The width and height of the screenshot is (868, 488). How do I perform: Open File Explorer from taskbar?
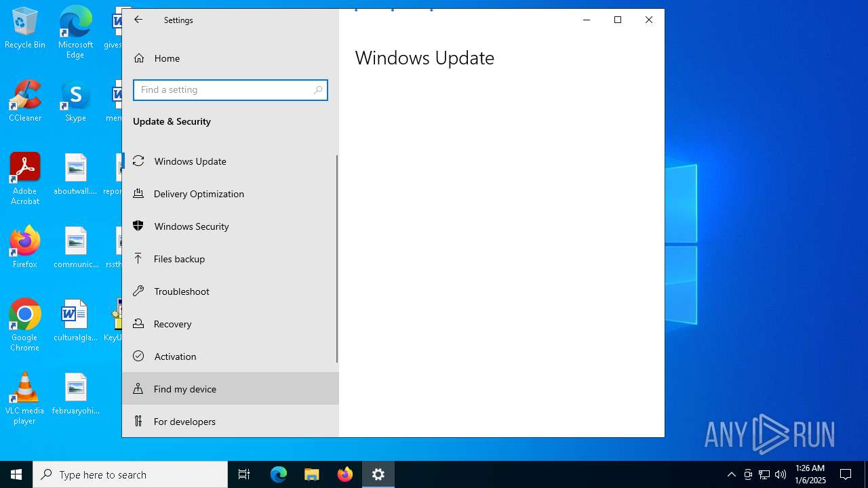tap(312, 474)
